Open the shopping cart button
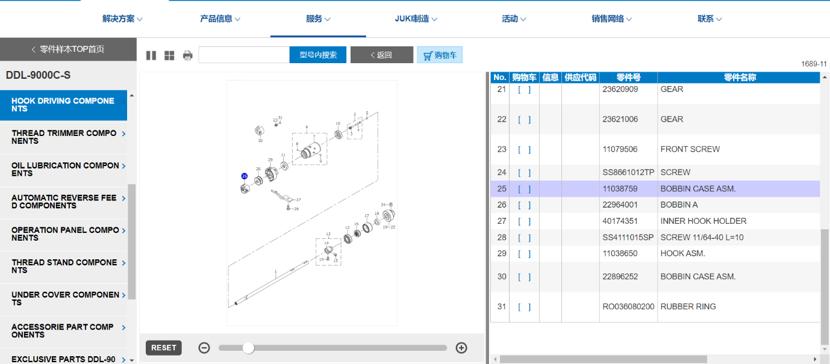The image size is (830, 364). tap(440, 54)
